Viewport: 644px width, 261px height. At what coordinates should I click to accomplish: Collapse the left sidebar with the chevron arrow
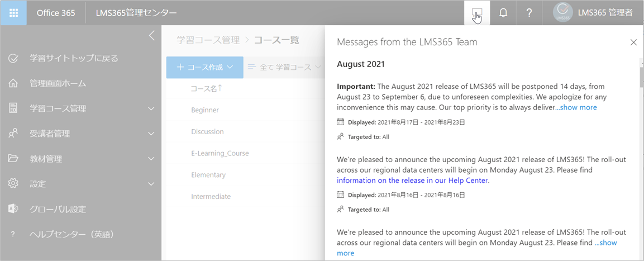[151, 35]
